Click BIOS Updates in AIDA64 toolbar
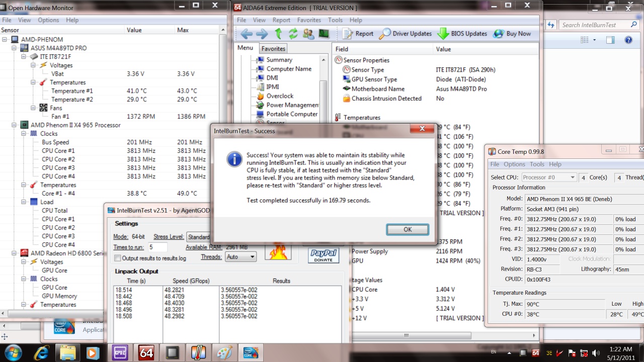Screen dimensions: 644x362 [x=462, y=34]
